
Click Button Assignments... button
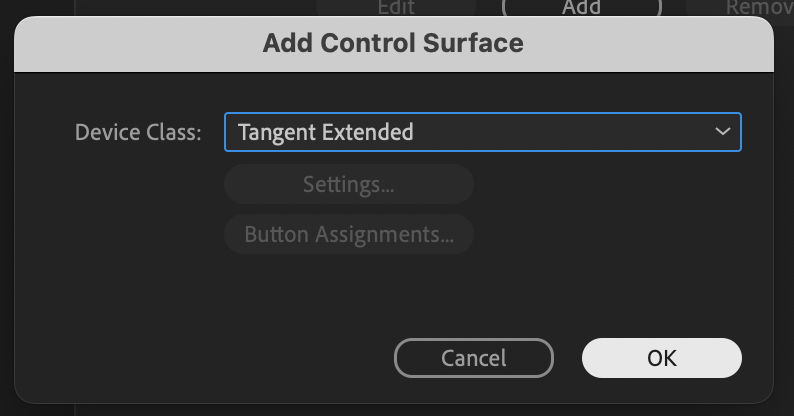(348, 235)
